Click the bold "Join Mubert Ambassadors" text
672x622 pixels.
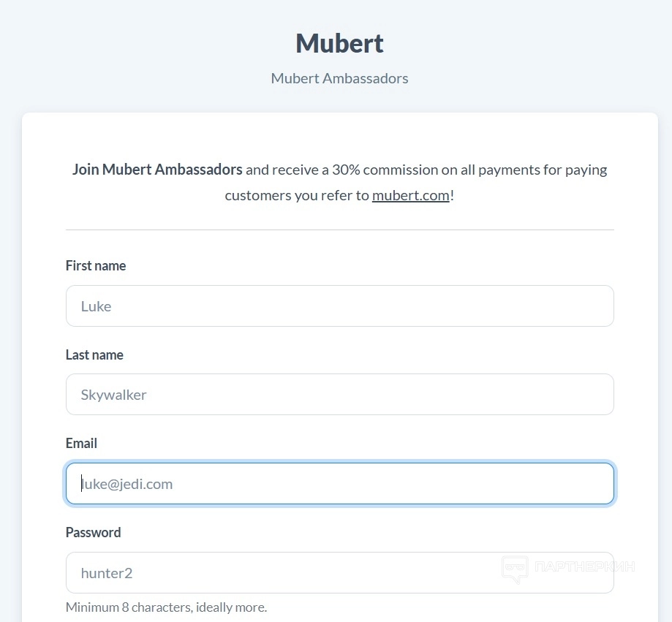pos(157,170)
